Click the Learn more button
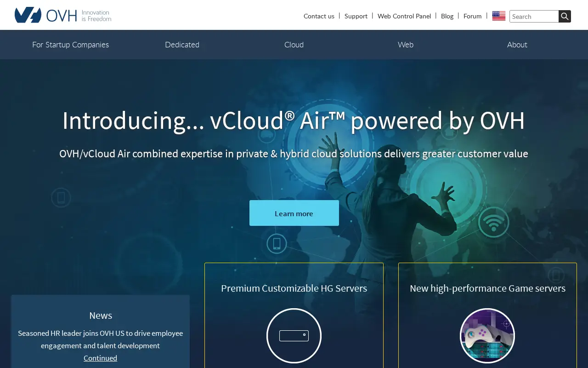 pos(294,213)
